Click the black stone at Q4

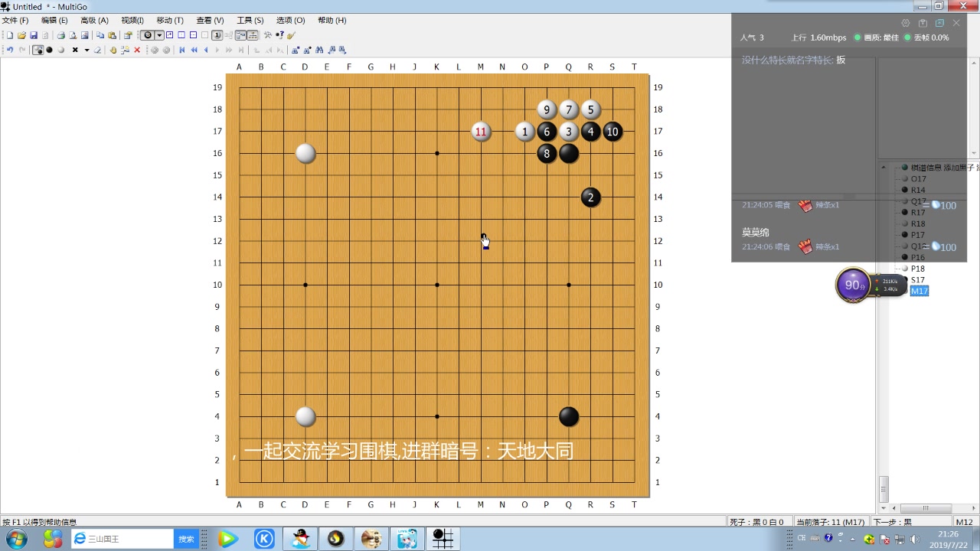569,417
